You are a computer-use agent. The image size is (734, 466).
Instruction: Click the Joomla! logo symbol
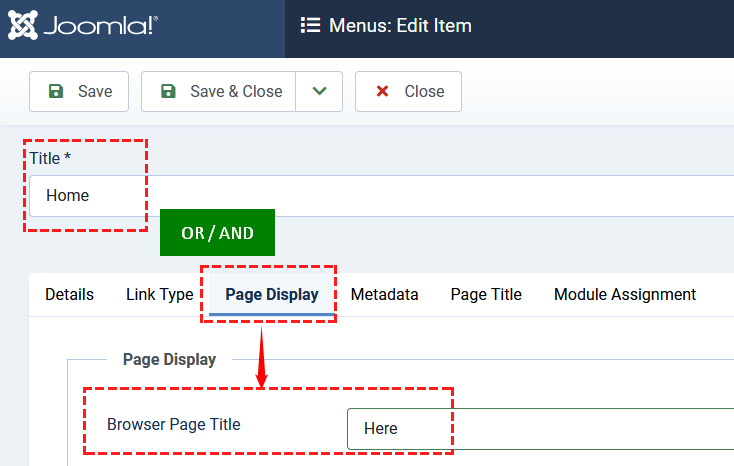[x=23, y=26]
